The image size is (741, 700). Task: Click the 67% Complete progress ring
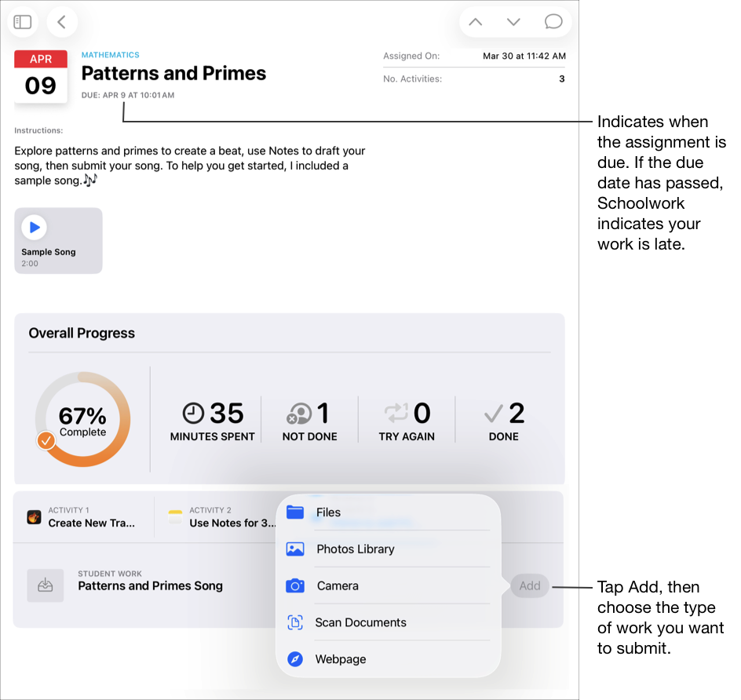point(82,418)
